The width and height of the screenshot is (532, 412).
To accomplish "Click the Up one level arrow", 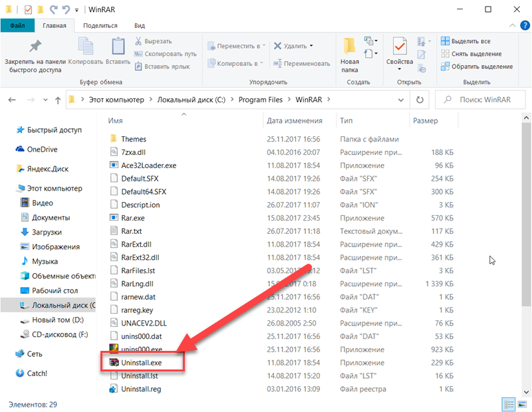I will [58, 100].
